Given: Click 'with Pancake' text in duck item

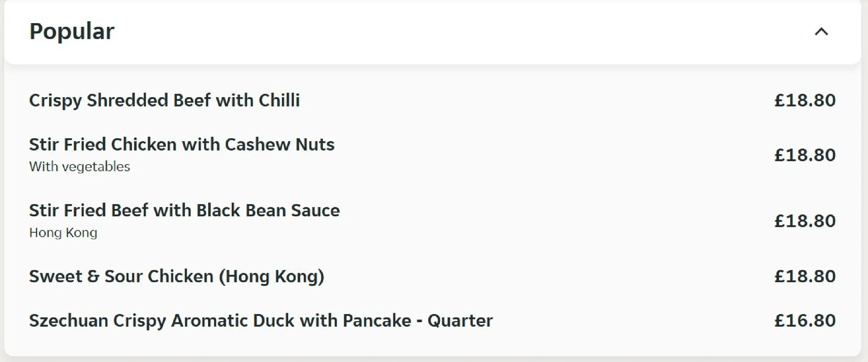Looking at the screenshot, I should click(x=356, y=321).
